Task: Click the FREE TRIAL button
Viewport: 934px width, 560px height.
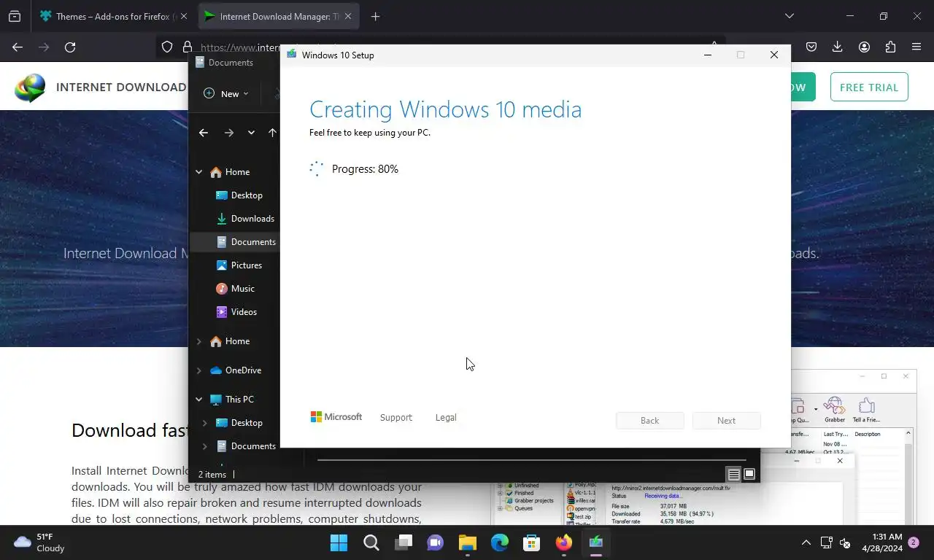Action: pos(869,87)
